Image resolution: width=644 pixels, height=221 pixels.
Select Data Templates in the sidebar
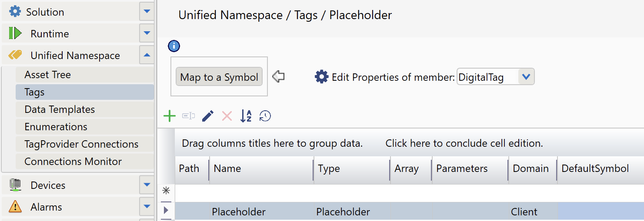pyautogui.click(x=60, y=109)
